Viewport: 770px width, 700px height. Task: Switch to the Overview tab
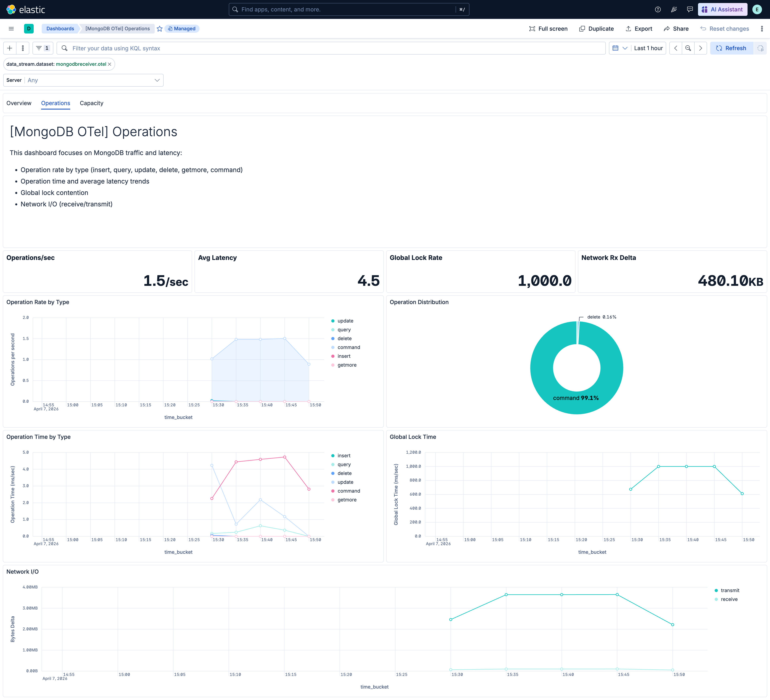19,103
